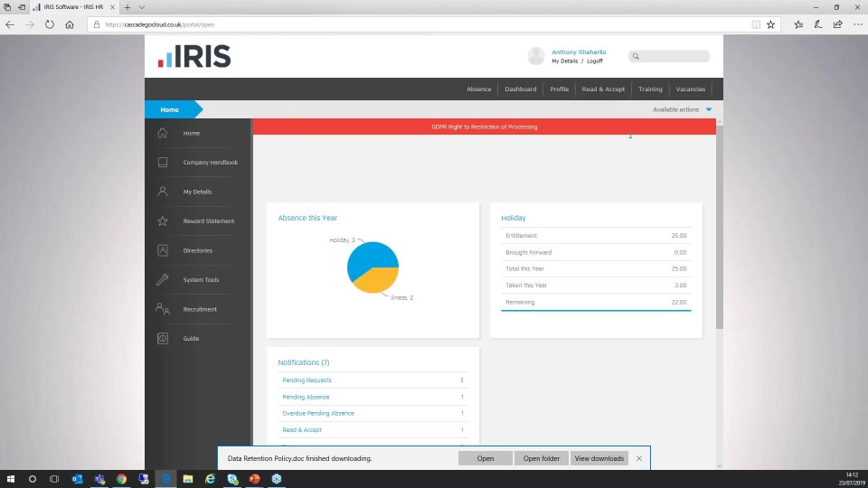
Task: Click the My Details person icon
Action: 162,192
